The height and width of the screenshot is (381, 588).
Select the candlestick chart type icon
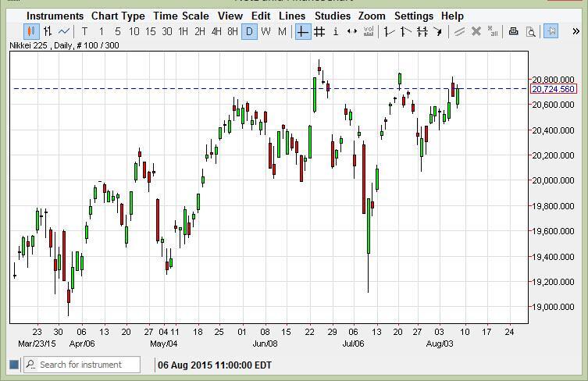click(x=31, y=31)
